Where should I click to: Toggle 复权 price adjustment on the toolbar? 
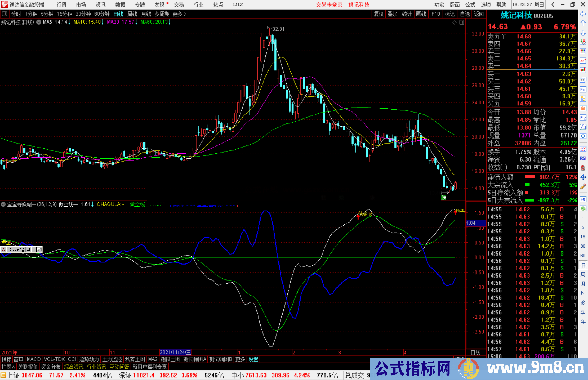pos(378,14)
